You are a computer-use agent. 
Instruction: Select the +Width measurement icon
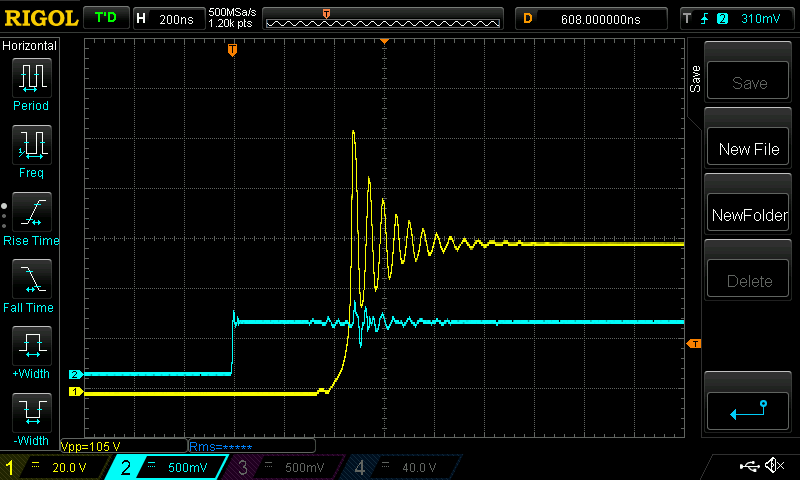pyautogui.click(x=30, y=348)
